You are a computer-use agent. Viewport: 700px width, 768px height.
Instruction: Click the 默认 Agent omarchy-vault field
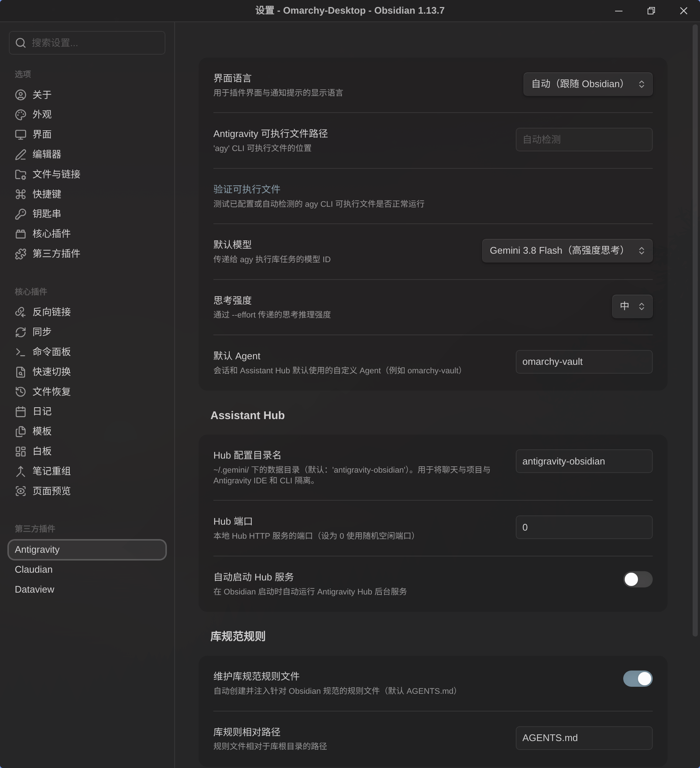click(x=584, y=362)
